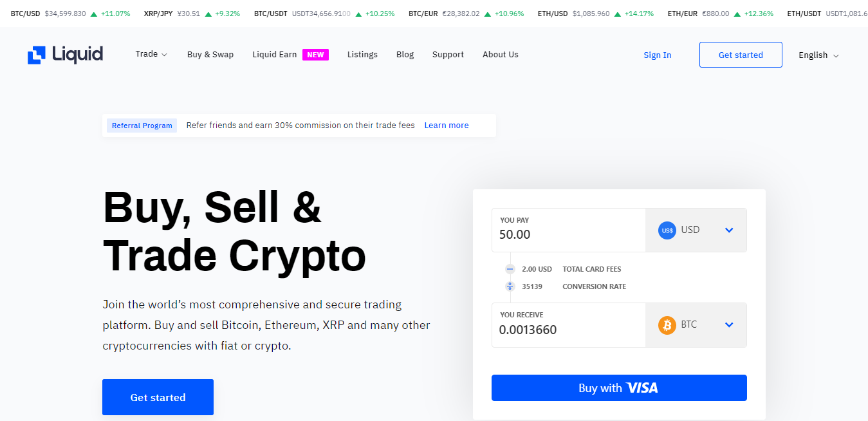Click the Sign In link

coord(658,55)
